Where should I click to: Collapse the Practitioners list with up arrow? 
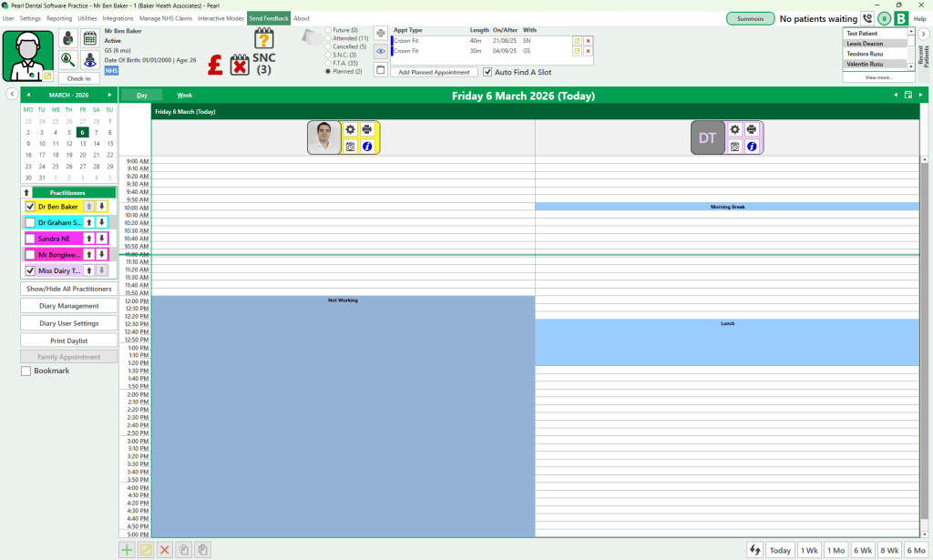(26, 192)
